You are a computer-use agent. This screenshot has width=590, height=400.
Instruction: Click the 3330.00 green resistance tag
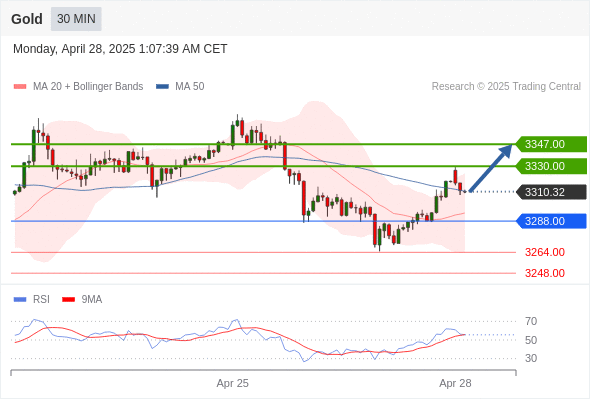551,166
